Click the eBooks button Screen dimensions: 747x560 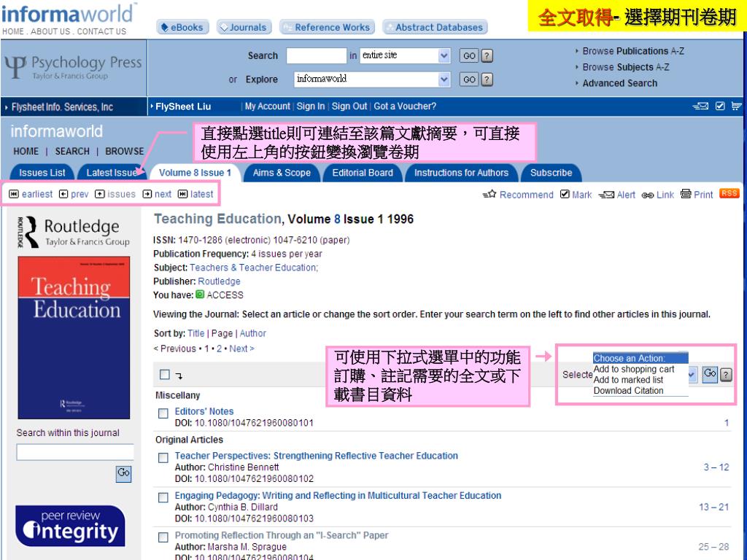182,27
